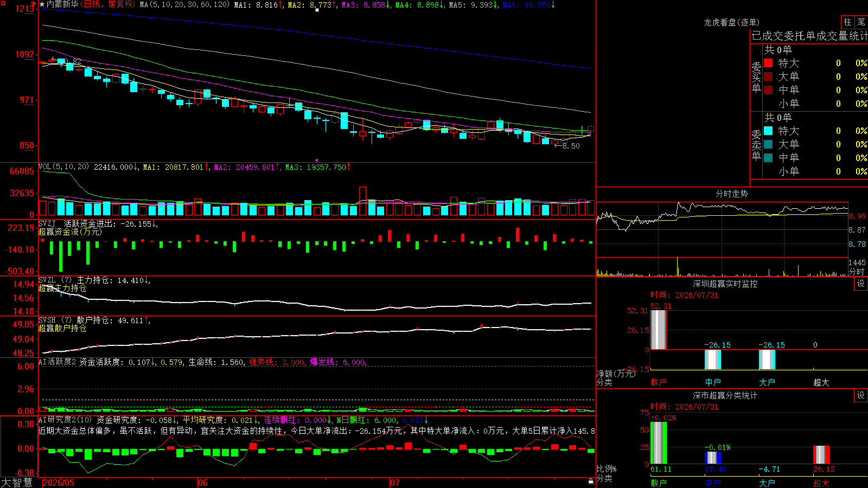Click the MA(5,10,20,30,60,120) indicator label
This screenshot has width=868, height=488.
click(184, 5)
